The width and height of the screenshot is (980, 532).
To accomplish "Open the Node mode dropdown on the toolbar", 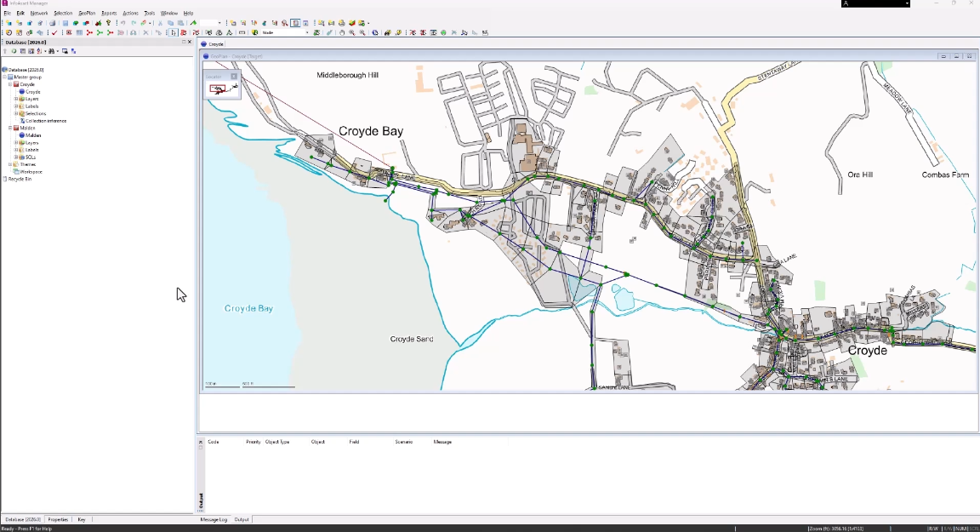I will [307, 32].
